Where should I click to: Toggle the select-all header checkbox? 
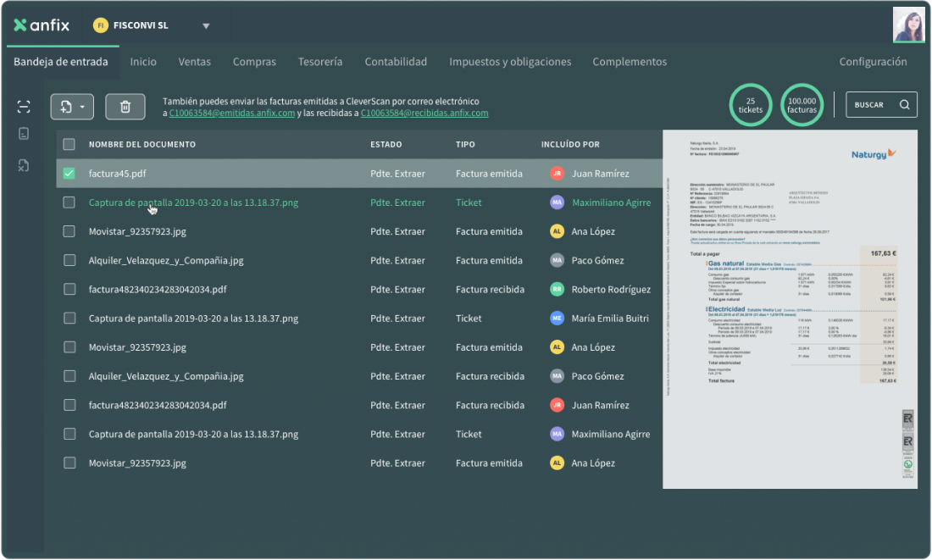pos(69,145)
